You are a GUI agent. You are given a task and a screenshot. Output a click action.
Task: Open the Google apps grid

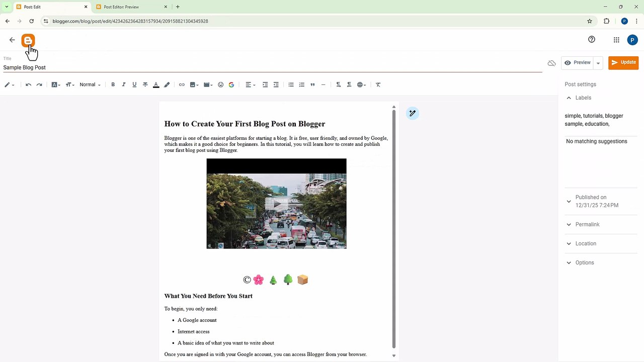[616, 40]
